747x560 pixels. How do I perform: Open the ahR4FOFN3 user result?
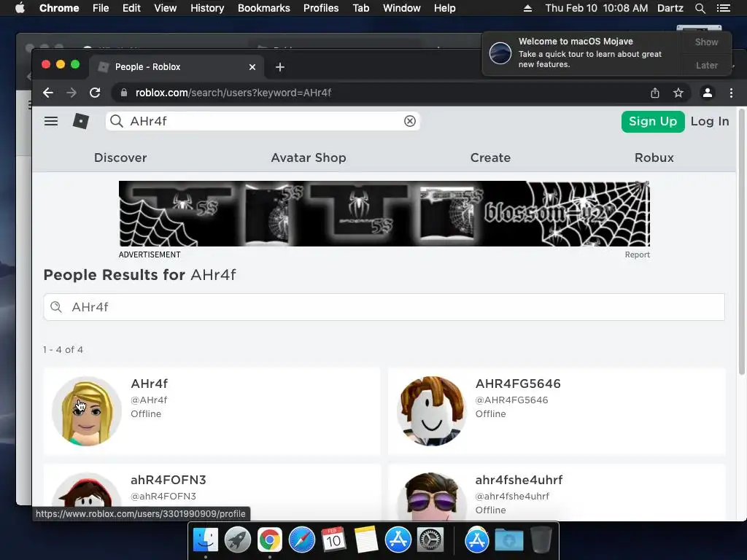[169, 480]
